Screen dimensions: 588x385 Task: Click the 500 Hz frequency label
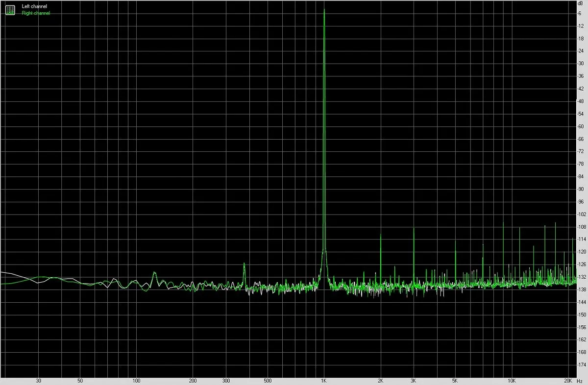pyautogui.click(x=268, y=381)
